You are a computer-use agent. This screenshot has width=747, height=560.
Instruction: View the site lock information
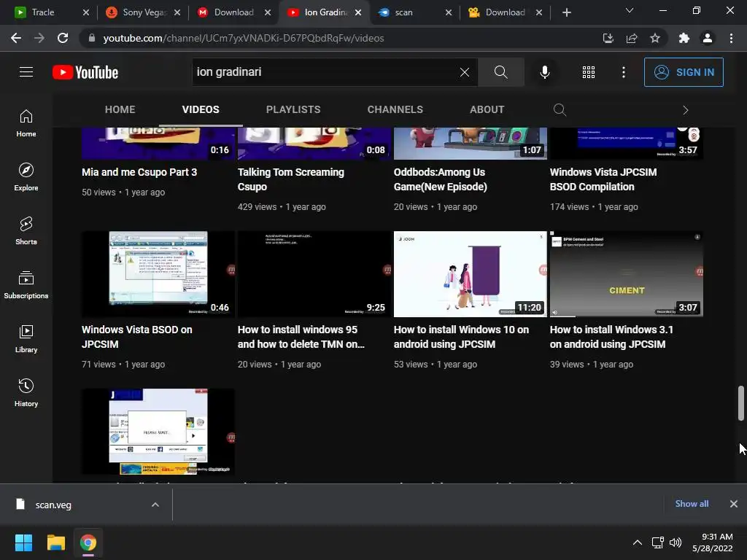click(x=92, y=38)
